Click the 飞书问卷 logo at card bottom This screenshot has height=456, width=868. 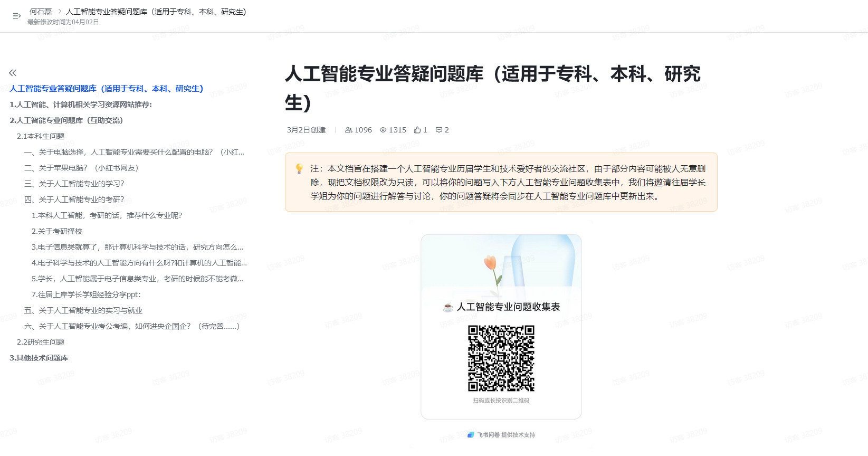pos(471,435)
